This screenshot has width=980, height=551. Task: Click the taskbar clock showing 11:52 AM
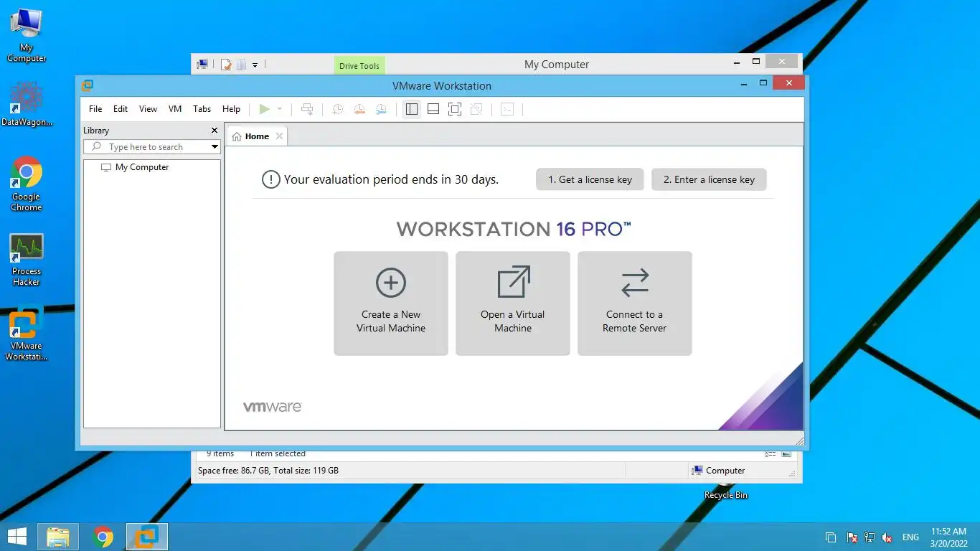[949, 537]
